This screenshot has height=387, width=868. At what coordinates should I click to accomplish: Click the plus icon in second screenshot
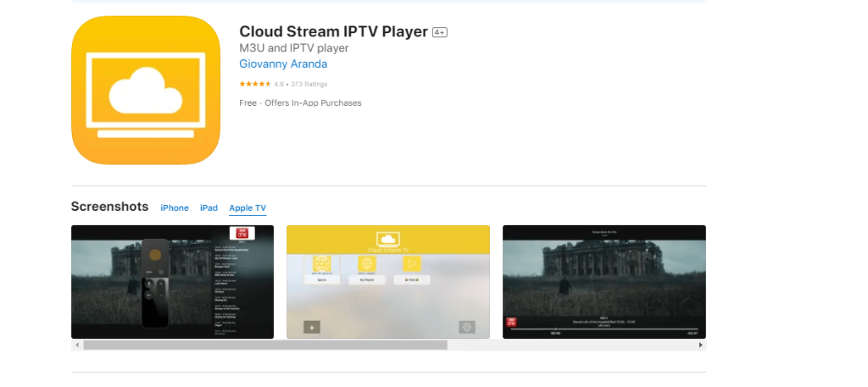[x=312, y=327]
